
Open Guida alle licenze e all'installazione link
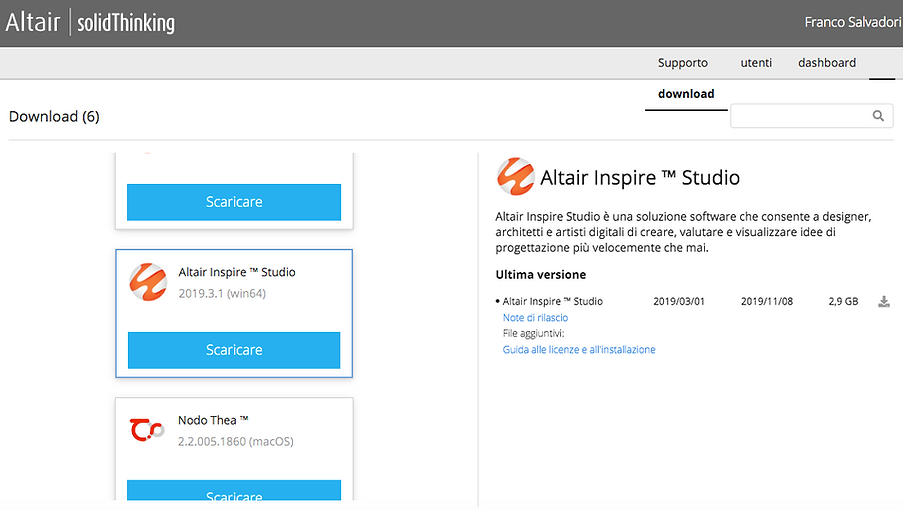tap(579, 349)
